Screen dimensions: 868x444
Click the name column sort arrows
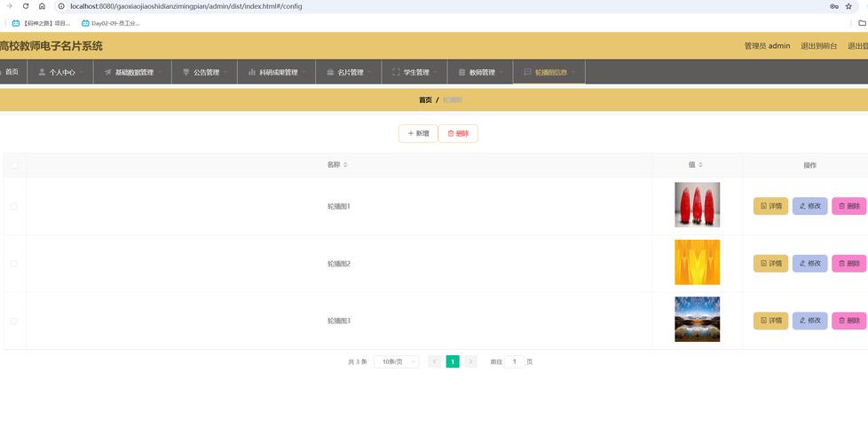345,165
